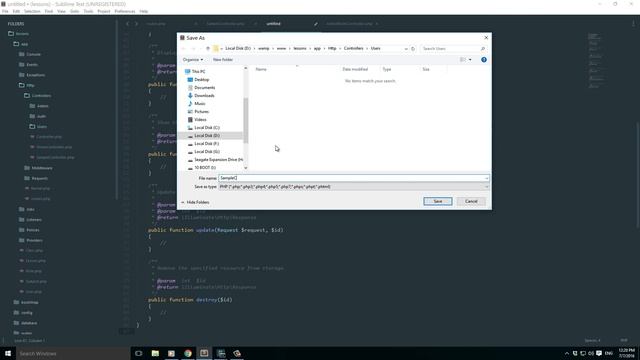640x360 pixels.
Task: Open the Find menu in Sublime Text
Action: (x=49, y=11)
